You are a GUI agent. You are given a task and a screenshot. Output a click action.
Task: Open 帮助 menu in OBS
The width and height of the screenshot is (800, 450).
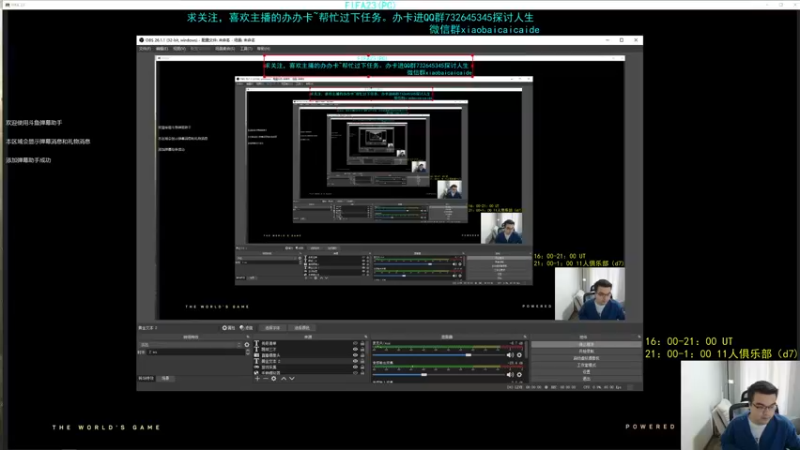click(x=263, y=48)
